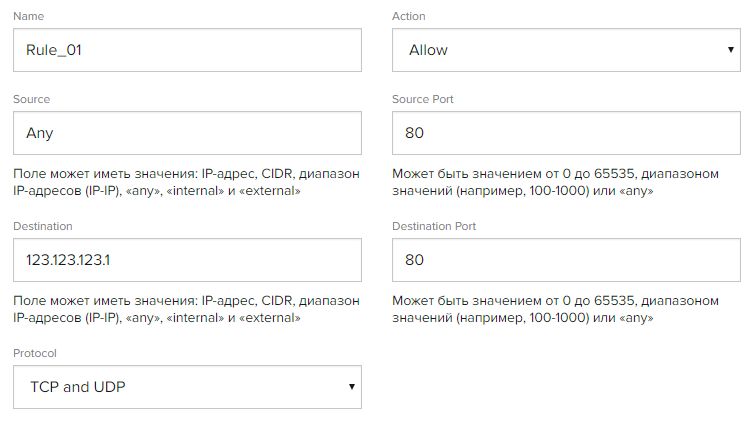Image resolution: width=755 pixels, height=426 pixels.
Task: Click the Action label text
Action: click(x=410, y=17)
